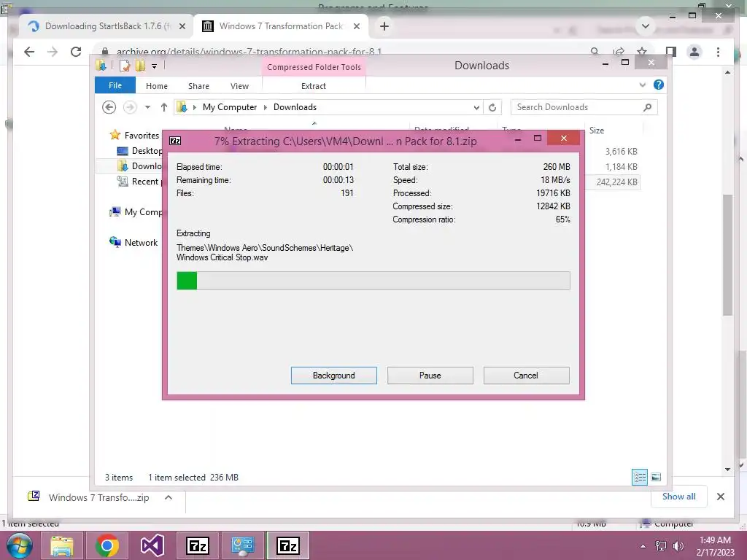Image resolution: width=747 pixels, height=560 pixels.
Task: Open download item options chevron
Action: 169,497
